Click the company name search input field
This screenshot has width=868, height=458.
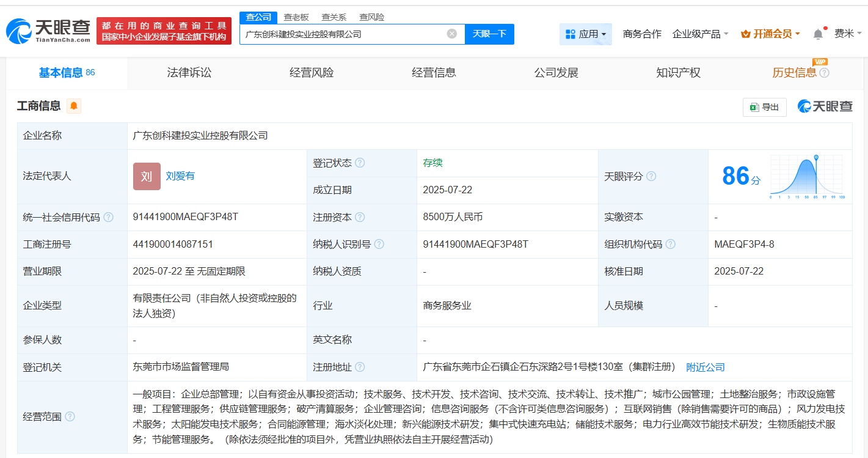pyautogui.click(x=342, y=34)
